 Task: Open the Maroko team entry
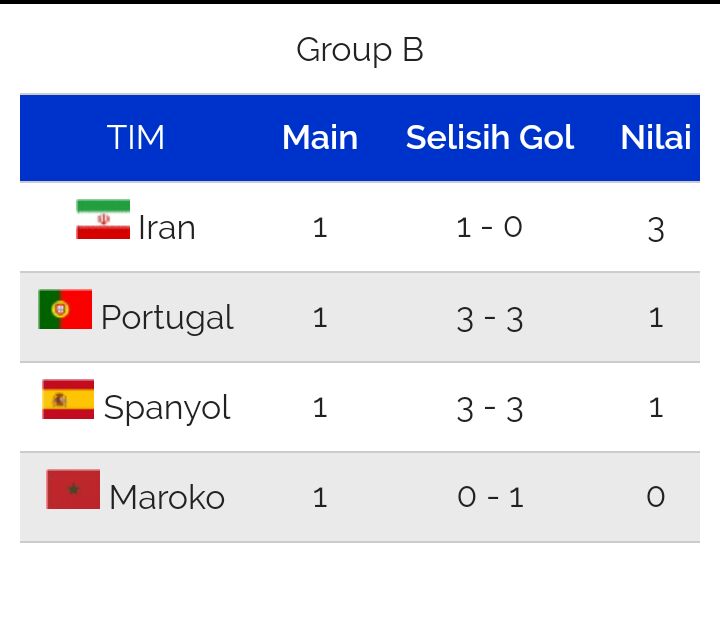167,498
